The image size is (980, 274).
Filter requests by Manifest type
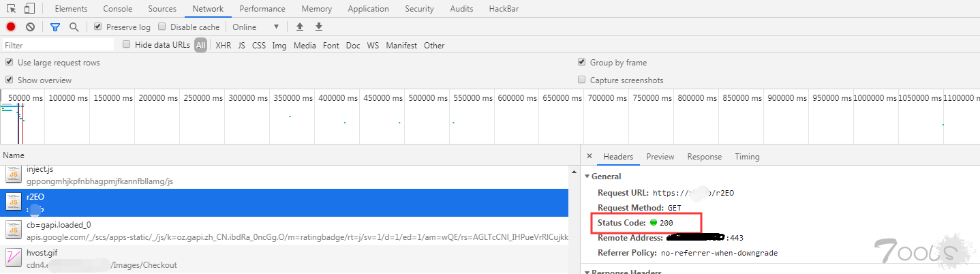(x=401, y=46)
